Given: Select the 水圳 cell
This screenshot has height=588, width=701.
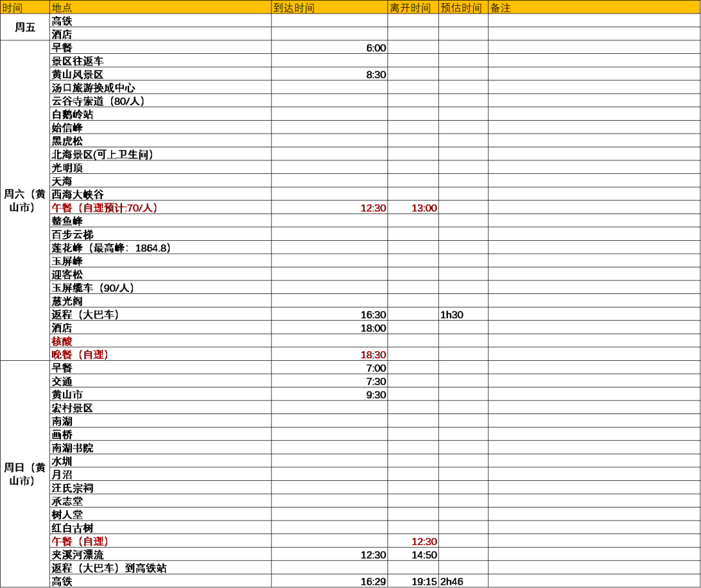Looking at the screenshot, I should click(x=160, y=461).
